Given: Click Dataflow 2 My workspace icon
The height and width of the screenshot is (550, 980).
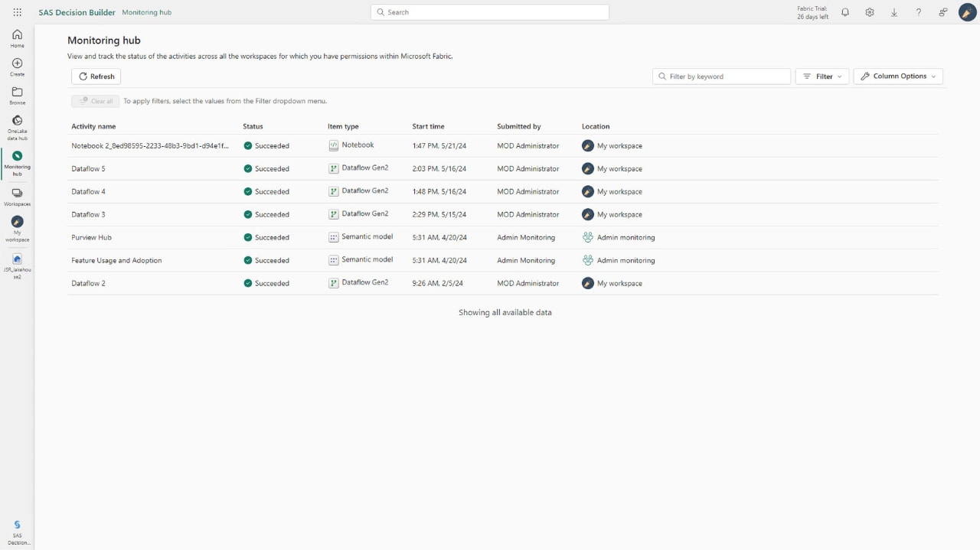Looking at the screenshot, I should coord(588,283).
